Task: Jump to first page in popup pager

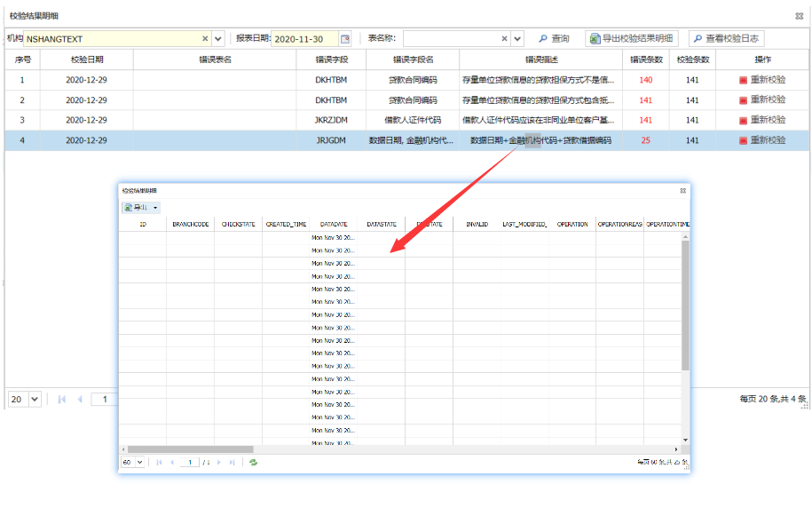Action: pos(160,462)
